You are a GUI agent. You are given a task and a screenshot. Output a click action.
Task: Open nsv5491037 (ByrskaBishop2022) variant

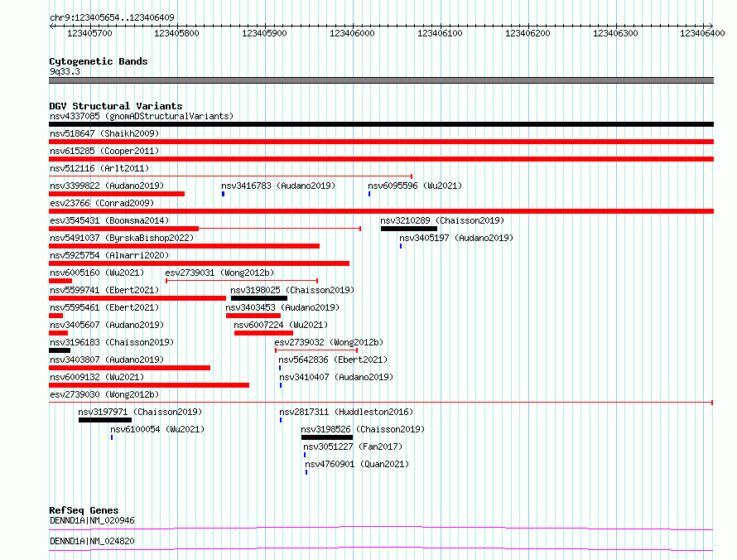[122, 238]
